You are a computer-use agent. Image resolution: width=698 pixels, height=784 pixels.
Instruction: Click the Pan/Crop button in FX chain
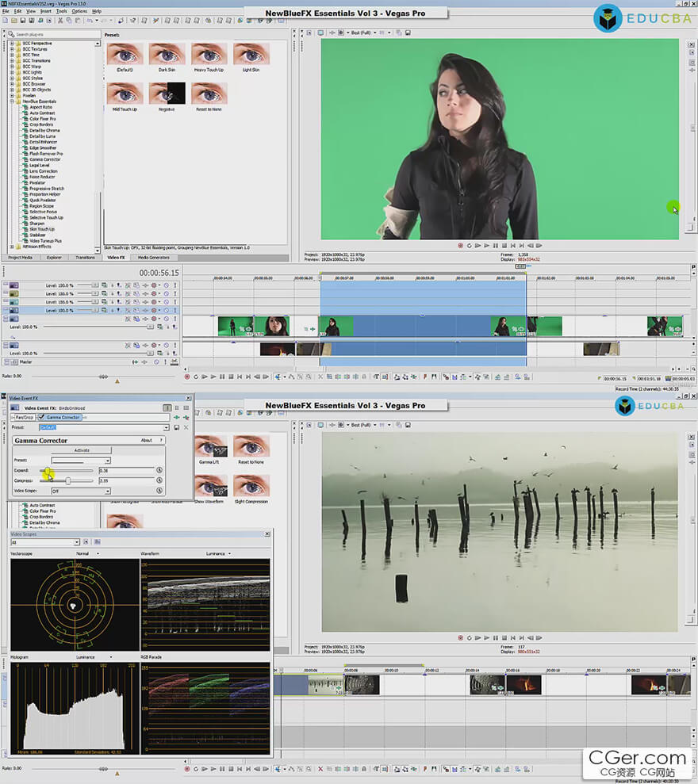(23, 417)
